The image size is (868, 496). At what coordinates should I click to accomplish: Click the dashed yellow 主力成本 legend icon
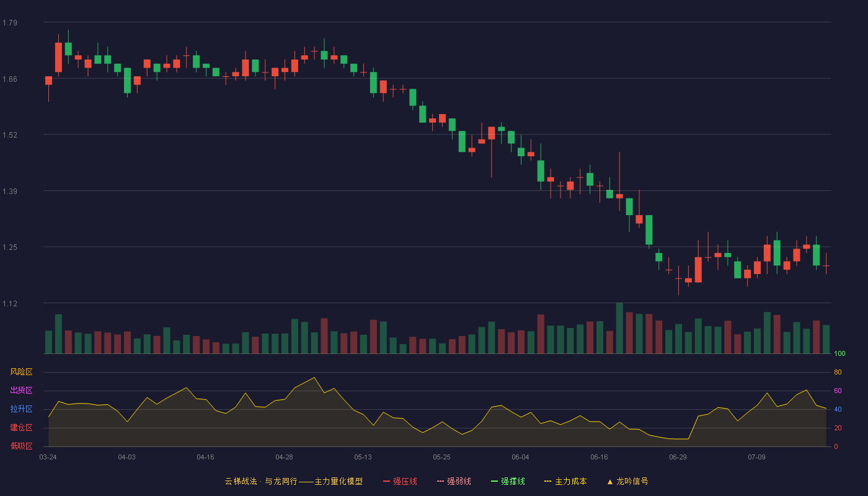coord(548,481)
